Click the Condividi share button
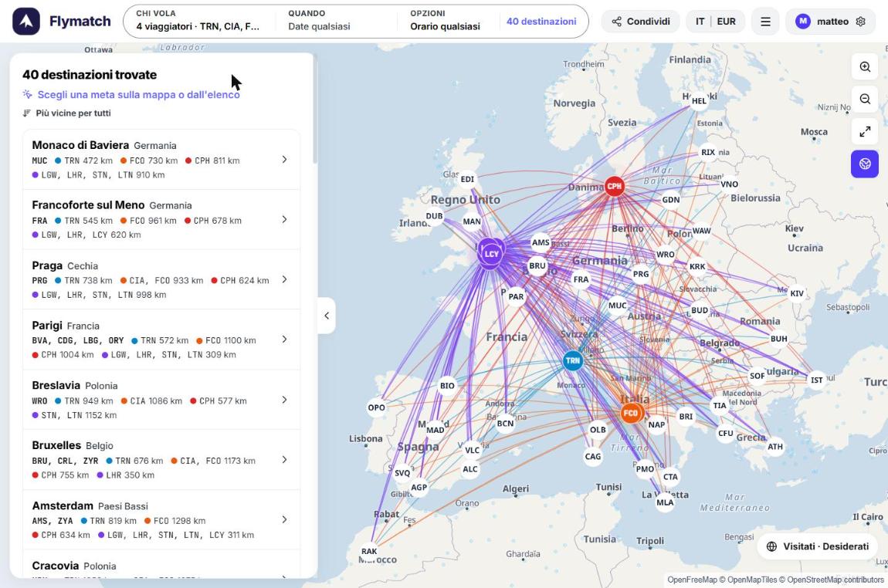888x588 pixels. pyautogui.click(x=640, y=22)
